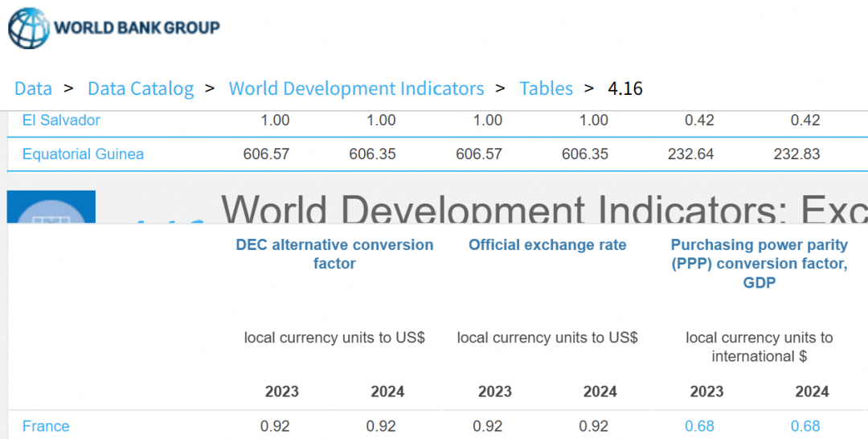The image size is (868, 439).
Task: Click the Official exchange rate column header
Action: (547, 245)
